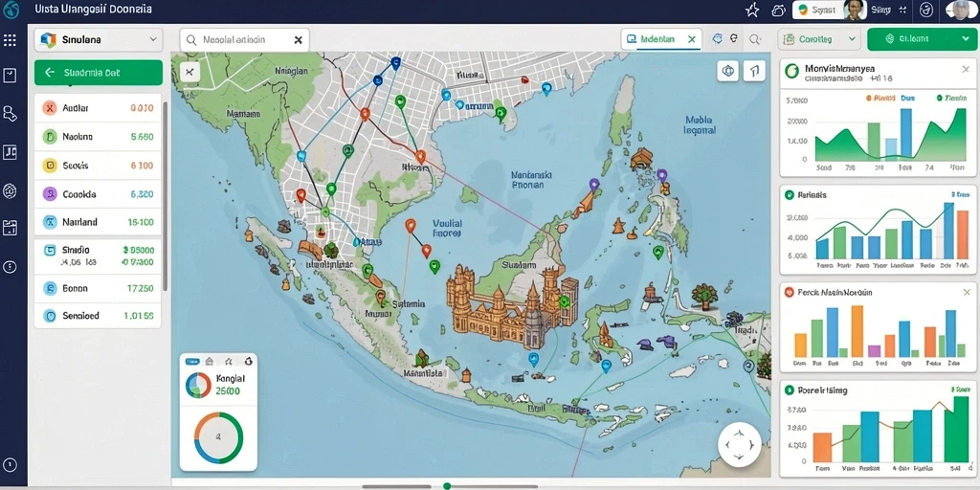Click the star favorite icon in header
This screenshot has width=980, height=490.
752,10
